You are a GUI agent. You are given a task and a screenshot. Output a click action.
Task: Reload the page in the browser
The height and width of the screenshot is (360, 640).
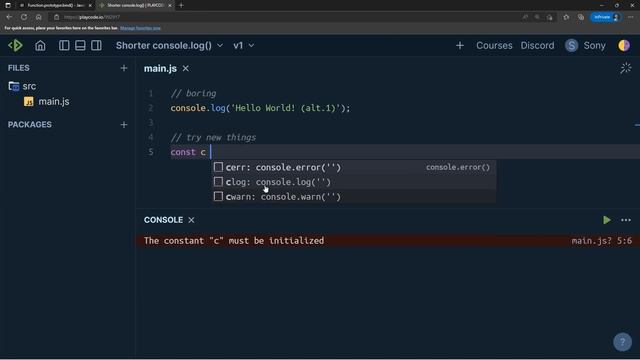pos(24,17)
